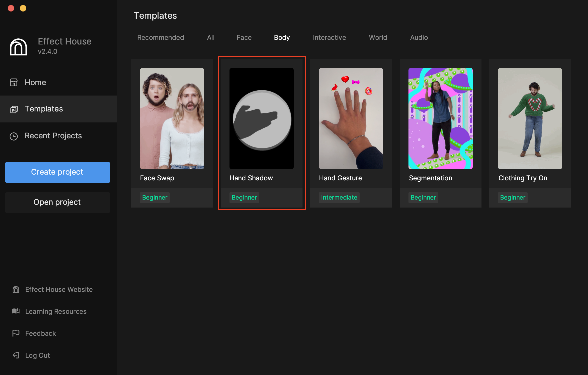
Task: Switch to the Recommended tab
Action: point(161,37)
